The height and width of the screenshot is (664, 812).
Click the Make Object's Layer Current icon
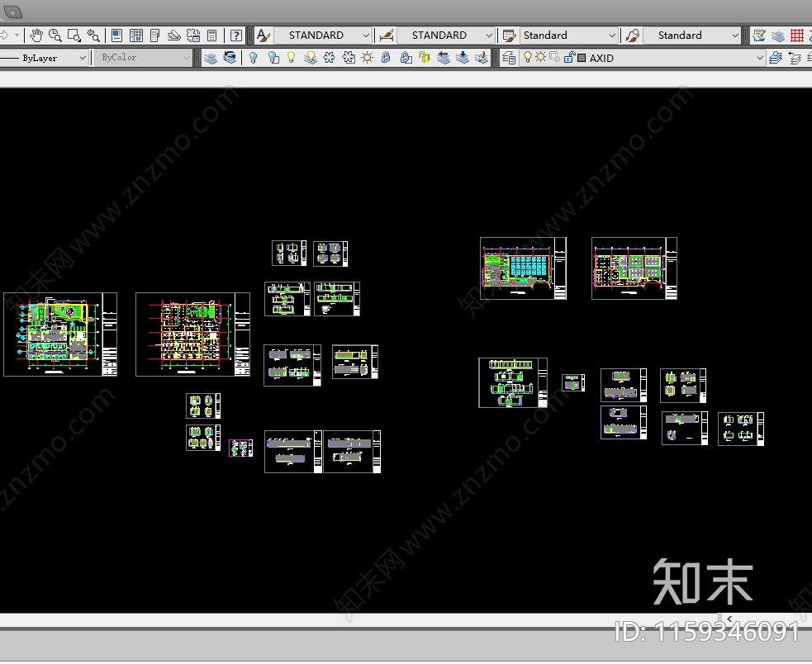[x=775, y=58]
